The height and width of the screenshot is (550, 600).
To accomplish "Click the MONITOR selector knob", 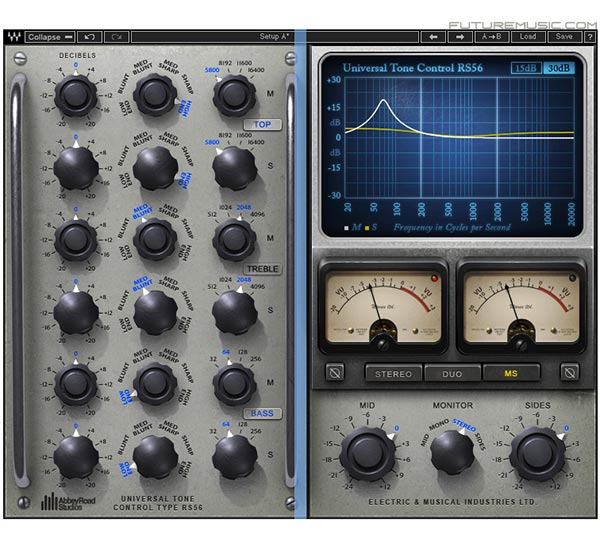I will [452, 452].
